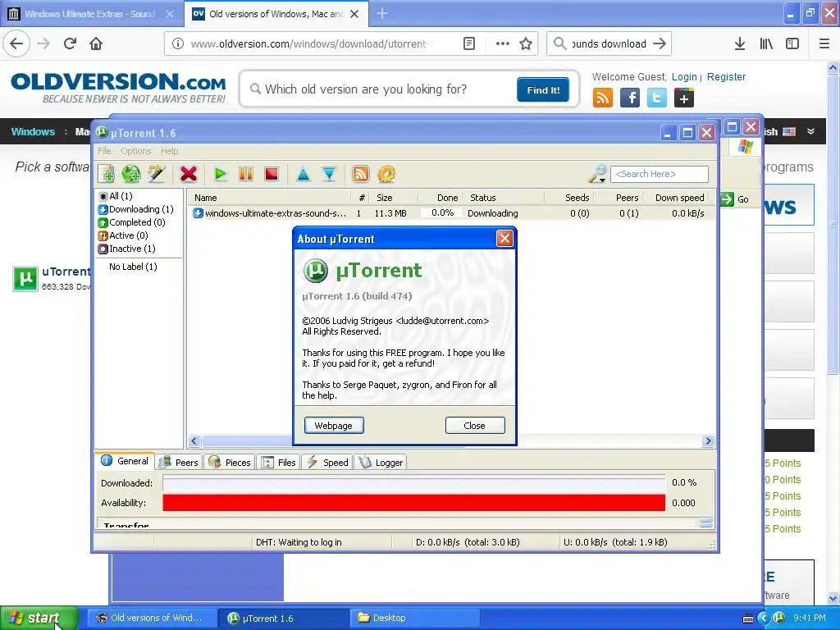Bookmark this page with star icon
Screen dimensions: 840x630
click(526, 43)
